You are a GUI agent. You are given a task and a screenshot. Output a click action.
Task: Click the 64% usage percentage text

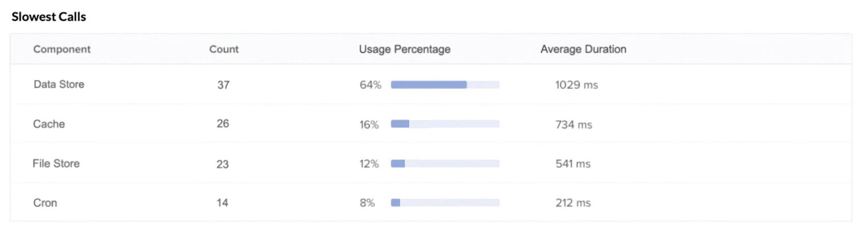(370, 85)
